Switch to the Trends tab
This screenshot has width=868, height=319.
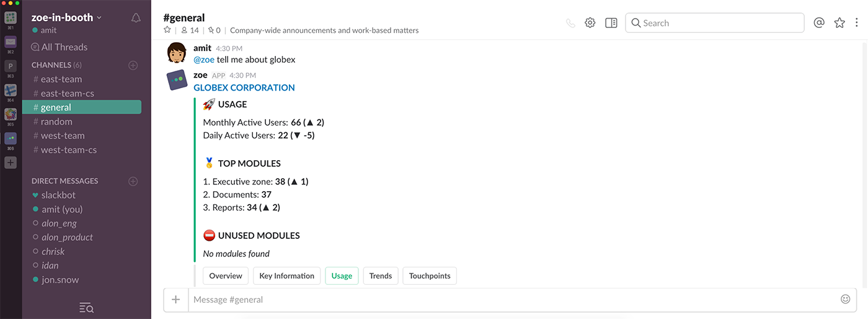pos(381,276)
